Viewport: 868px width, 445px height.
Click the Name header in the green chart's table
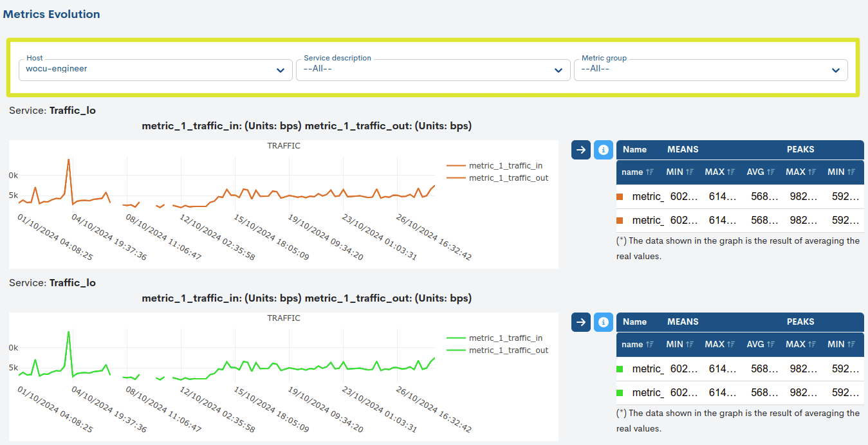click(634, 322)
